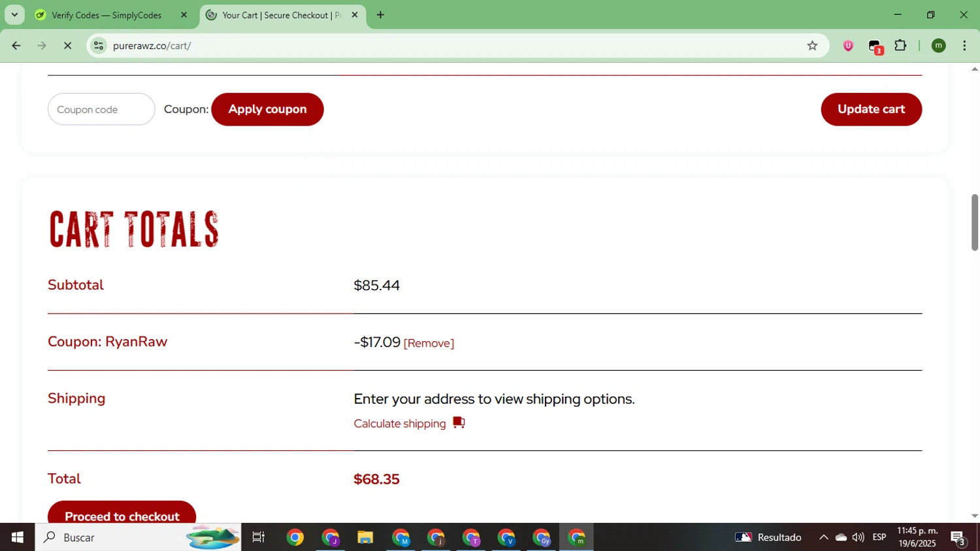Show hidden system tray icons
Screen dimensions: 980x551
pos(824,537)
